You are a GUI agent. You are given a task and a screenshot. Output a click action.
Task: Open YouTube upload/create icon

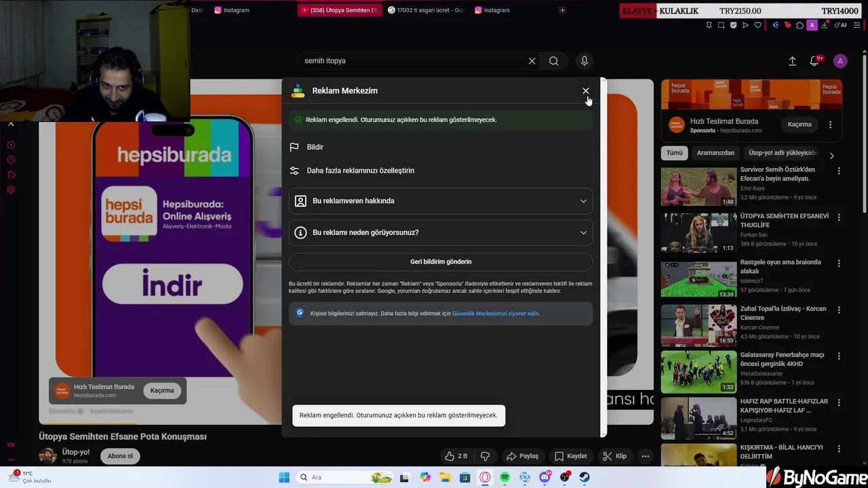pos(792,61)
